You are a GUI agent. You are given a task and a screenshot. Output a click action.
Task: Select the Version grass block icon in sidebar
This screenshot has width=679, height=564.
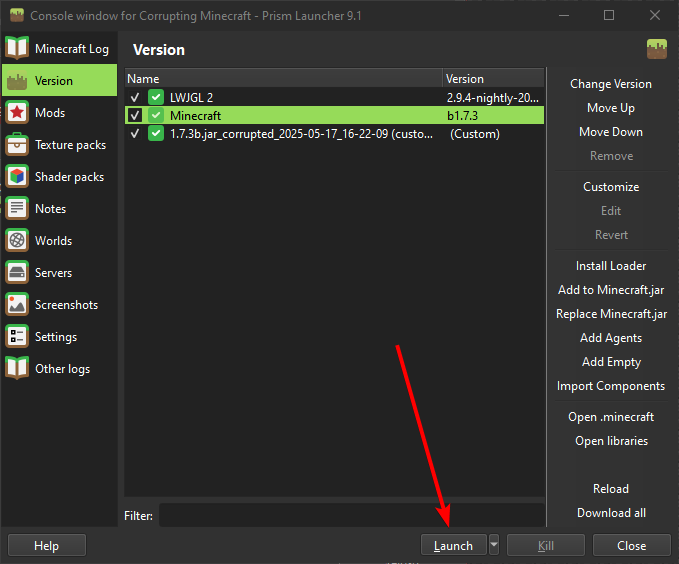tap(17, 80)
